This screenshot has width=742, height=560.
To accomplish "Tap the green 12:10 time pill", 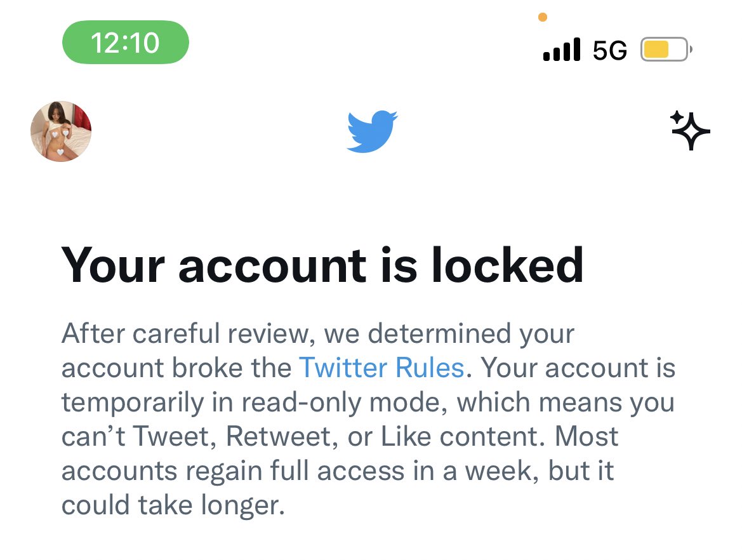I will [x=125, y=43].
